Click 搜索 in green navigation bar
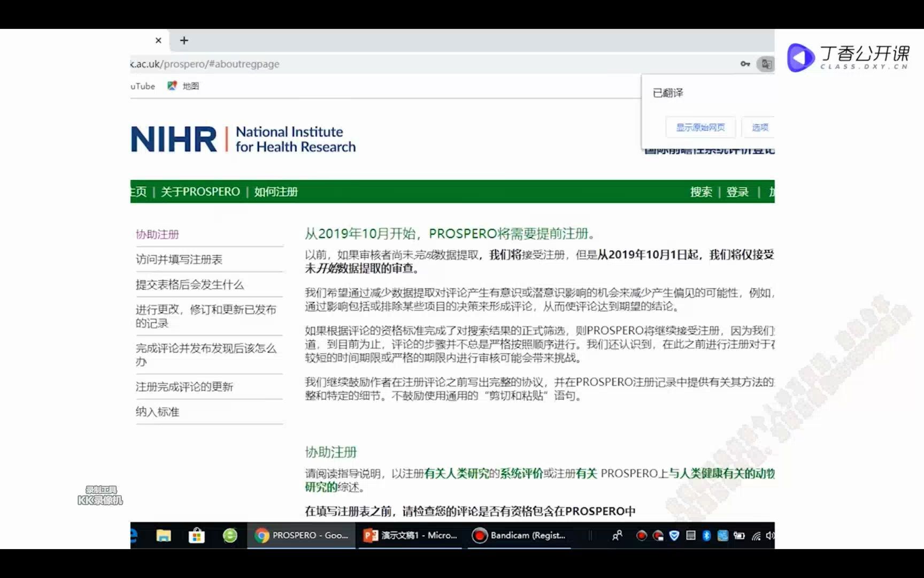The image size is (924, 578). click(x=701, y=192)
